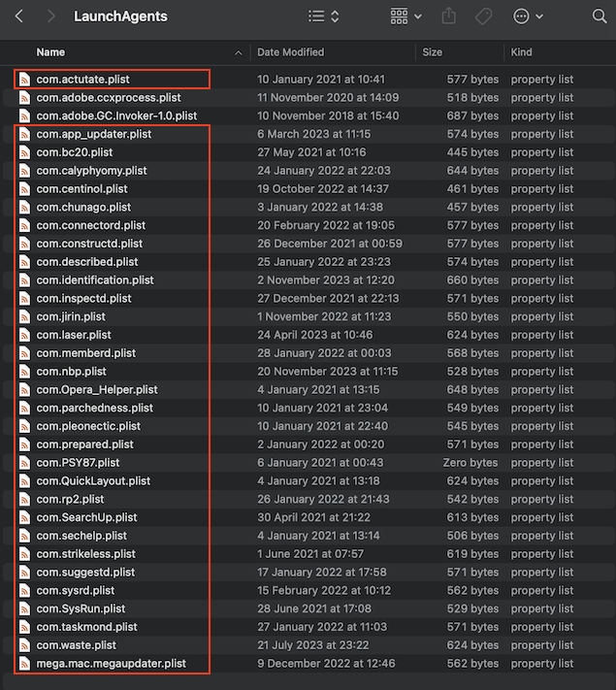Select com.SysRun.plist file name

(81, 608)
